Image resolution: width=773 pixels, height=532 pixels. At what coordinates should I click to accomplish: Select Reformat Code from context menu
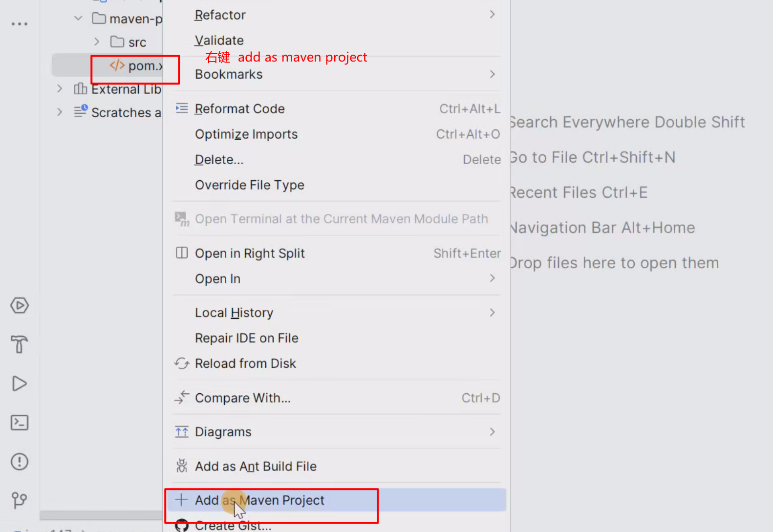point(239,109)
